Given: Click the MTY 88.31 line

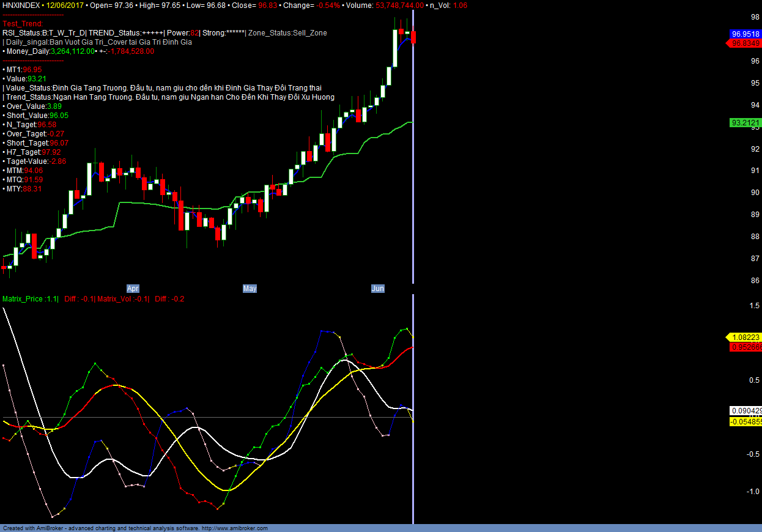Looking at the screenshot, I should coord(24,189).
